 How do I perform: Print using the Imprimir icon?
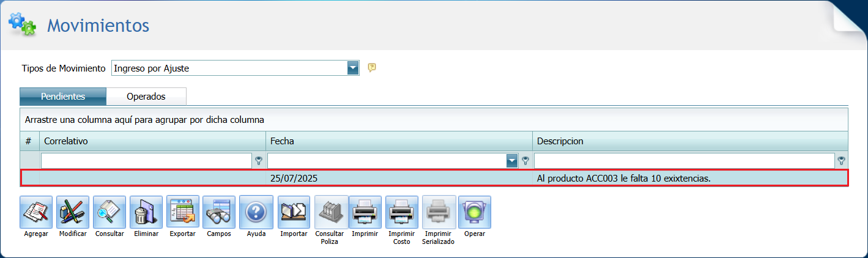point(365,212)
